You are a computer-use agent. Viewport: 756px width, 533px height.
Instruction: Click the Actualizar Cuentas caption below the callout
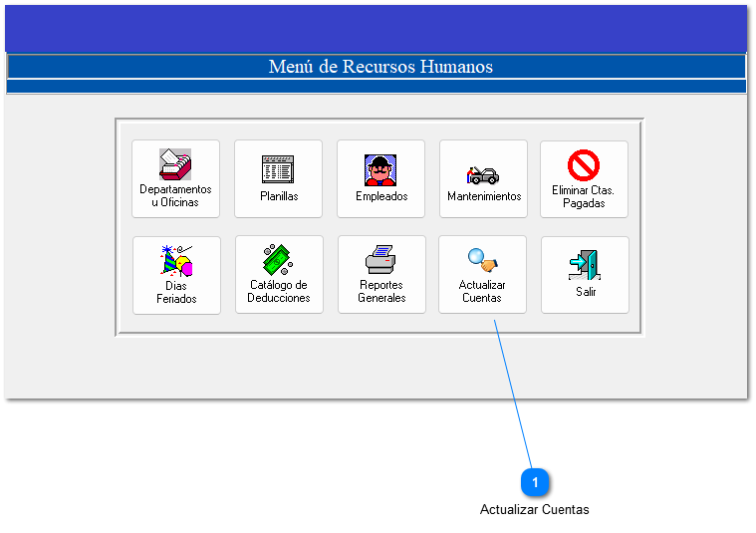pyautogui.click(x=534, y=510)
